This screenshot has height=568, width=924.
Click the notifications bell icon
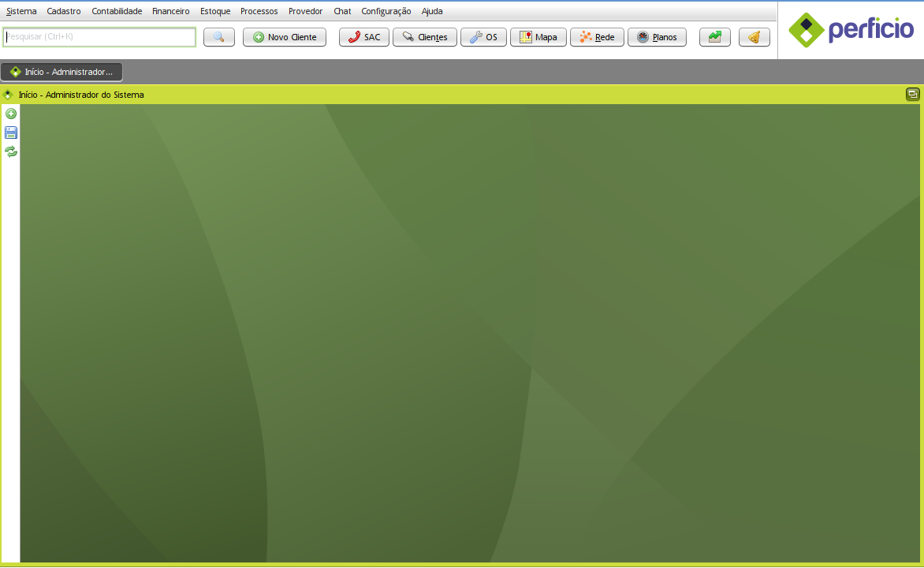click(x=754, y=36)
